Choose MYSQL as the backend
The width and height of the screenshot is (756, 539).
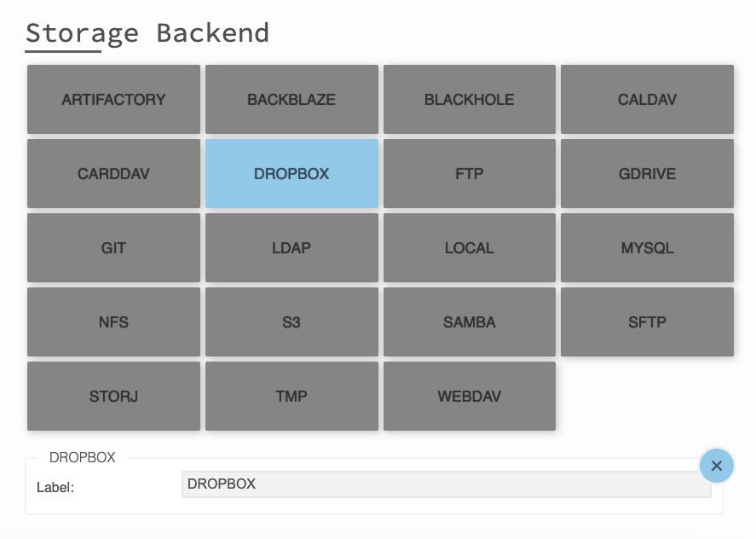point(647,247)
